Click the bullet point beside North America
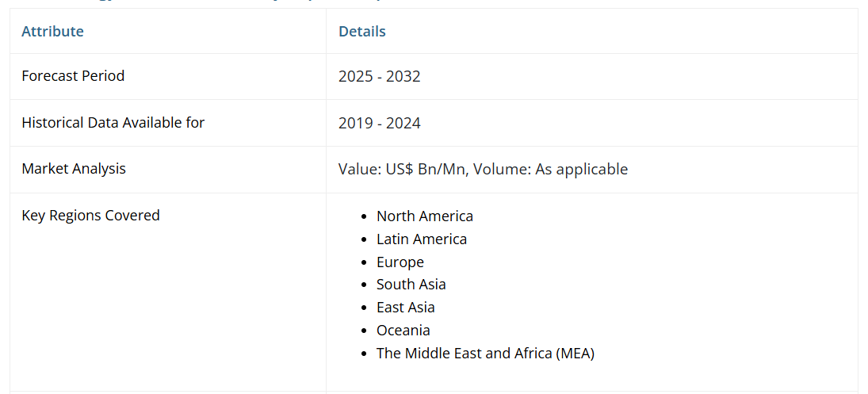This screenshot has width=868, height=394. 363,216
